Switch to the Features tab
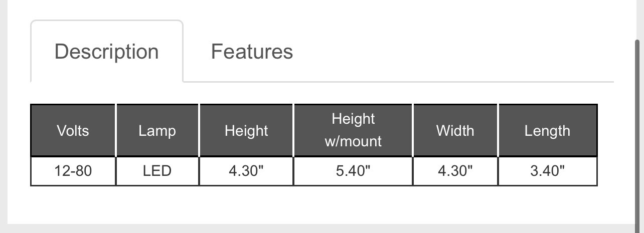This screenshot has height=233, width=644. click(x=252, y=51)
